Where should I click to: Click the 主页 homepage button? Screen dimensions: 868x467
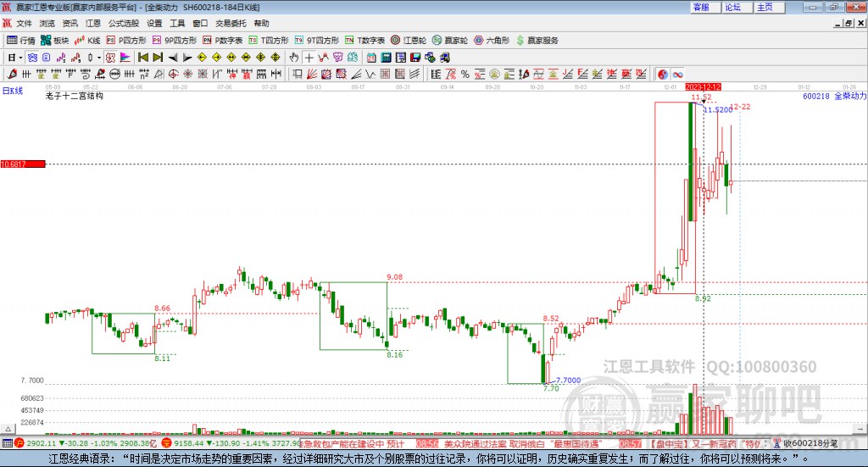click(x=768, y=7)
